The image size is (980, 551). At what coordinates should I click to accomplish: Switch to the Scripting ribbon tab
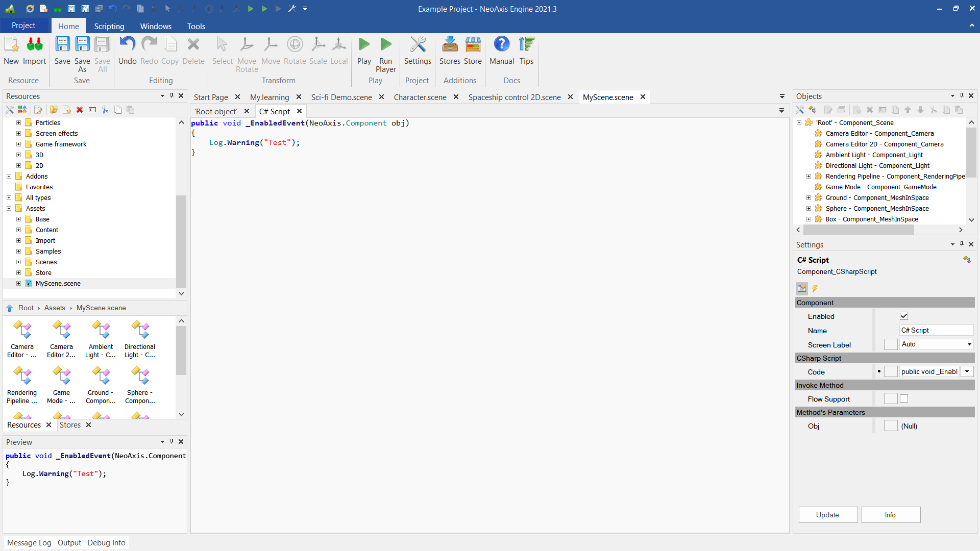(x=109, y=26)
